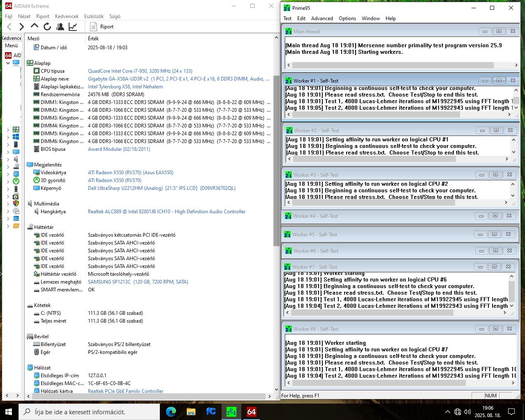Open Microsoft Edge from taskbar

coord(171,412)
